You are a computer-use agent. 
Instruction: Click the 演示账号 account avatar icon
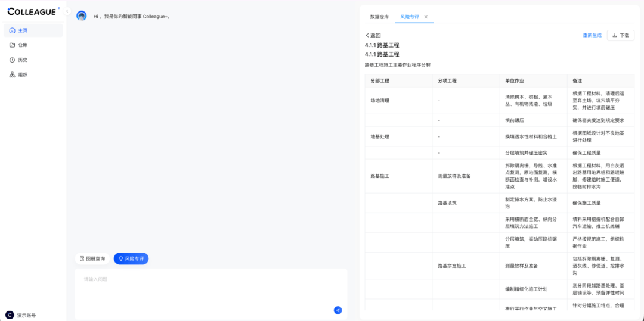(x=10, y=315)
